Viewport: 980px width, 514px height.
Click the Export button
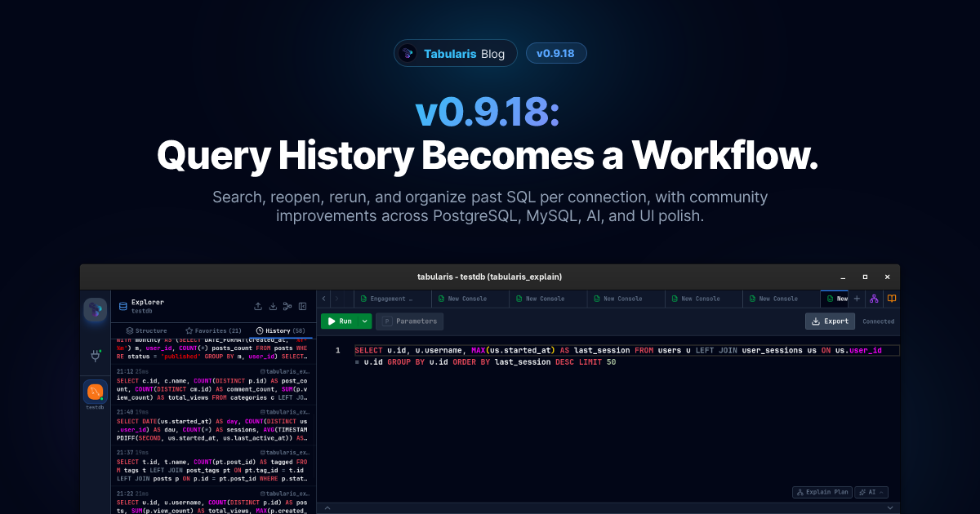pyautogui.click(x=830, y=321)
